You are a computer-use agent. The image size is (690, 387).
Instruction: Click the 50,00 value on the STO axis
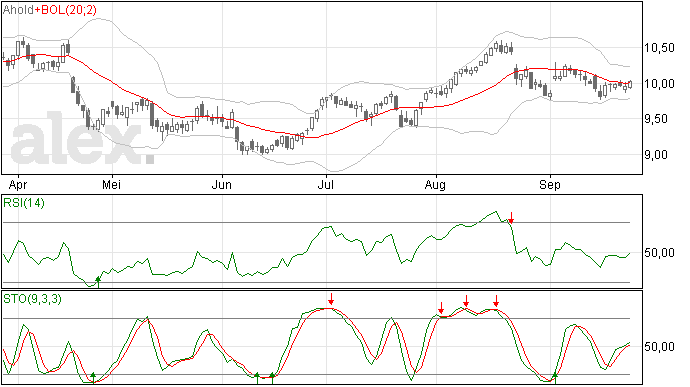pyautogui.click(x=659, y=347)
